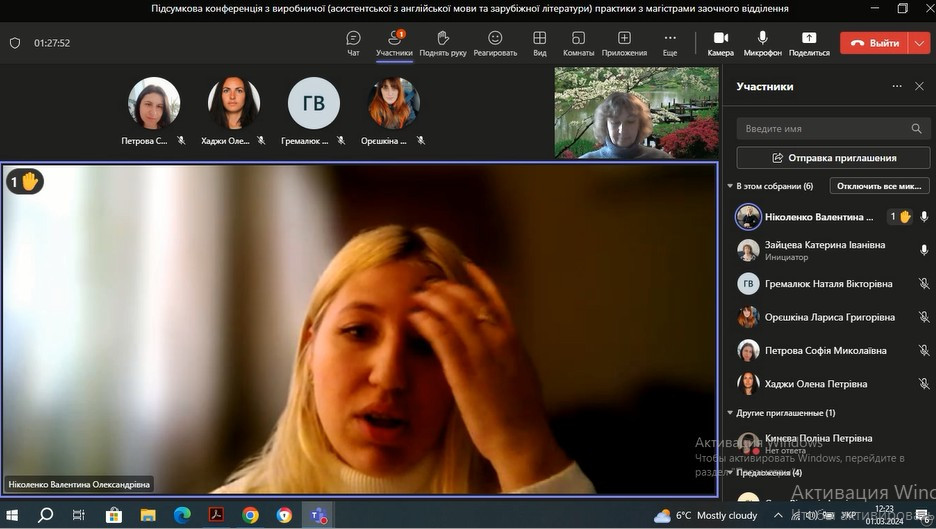Toggle the Microphone mute

763,42
